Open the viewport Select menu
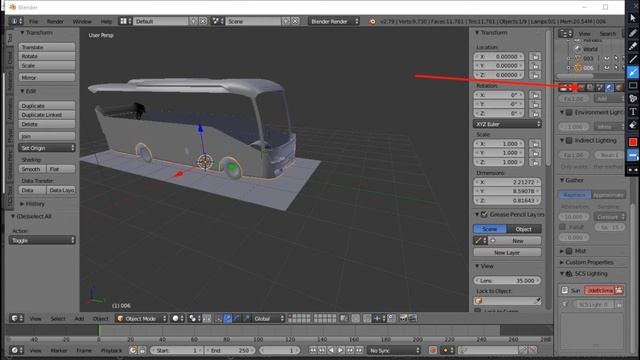Viewport: 640px width, 360px height. [58, 318]
